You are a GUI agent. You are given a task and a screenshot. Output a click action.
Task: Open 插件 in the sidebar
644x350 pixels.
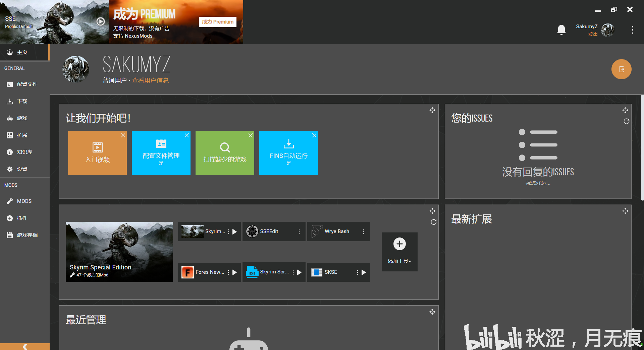(x=24, y=218)
